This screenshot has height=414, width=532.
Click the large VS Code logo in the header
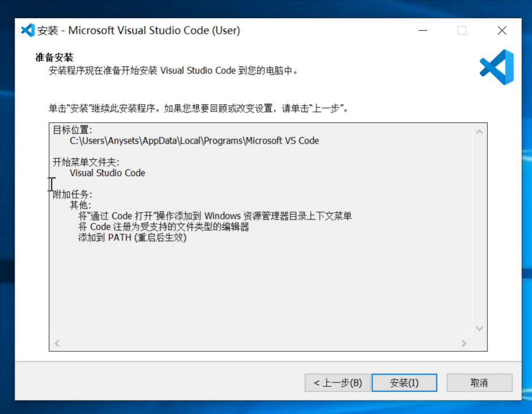(497, 67)
